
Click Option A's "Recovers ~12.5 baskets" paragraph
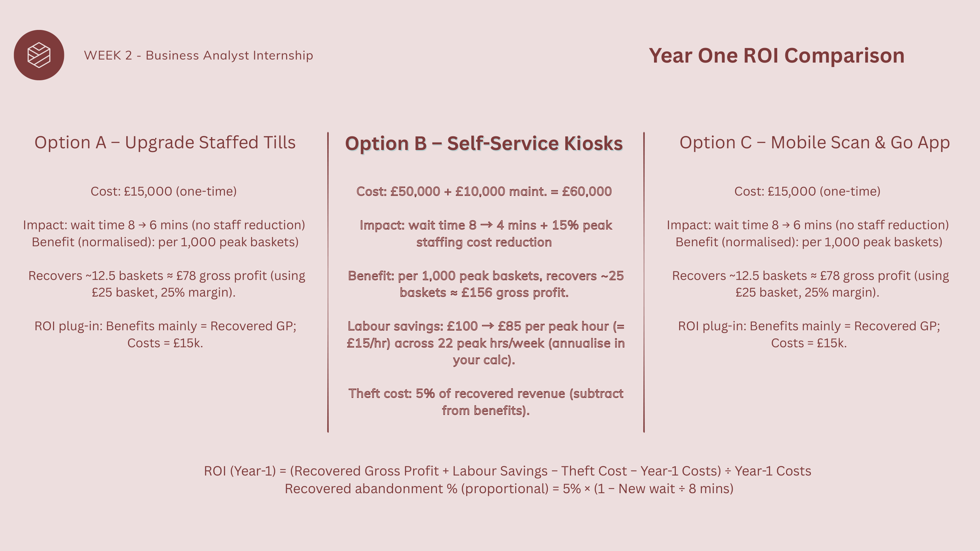[166, 284]
